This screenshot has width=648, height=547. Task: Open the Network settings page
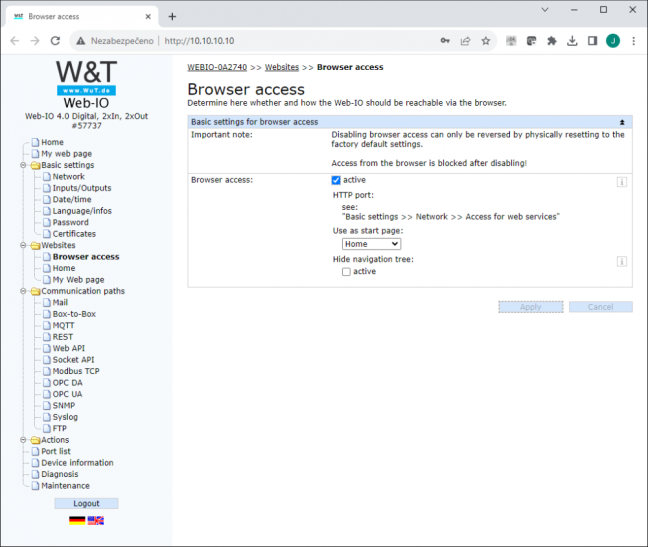(x=69, y=176)
